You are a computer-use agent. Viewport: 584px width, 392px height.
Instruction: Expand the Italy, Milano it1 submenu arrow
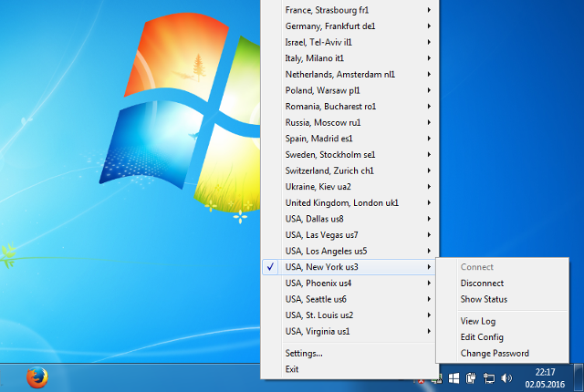coord(429,58)
